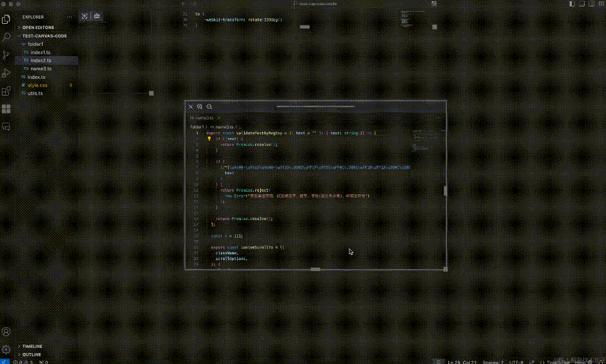Click the briefcase icon beside Explorer
This screenshot has height=364, width=606.
pos(97,16)
